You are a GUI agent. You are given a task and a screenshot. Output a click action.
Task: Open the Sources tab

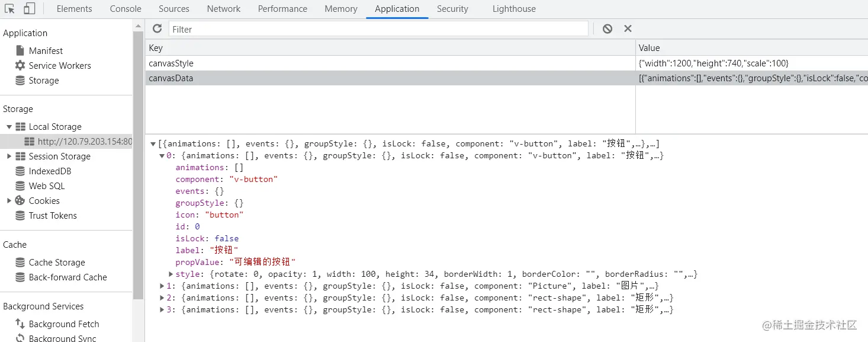(x=174, y=9)
